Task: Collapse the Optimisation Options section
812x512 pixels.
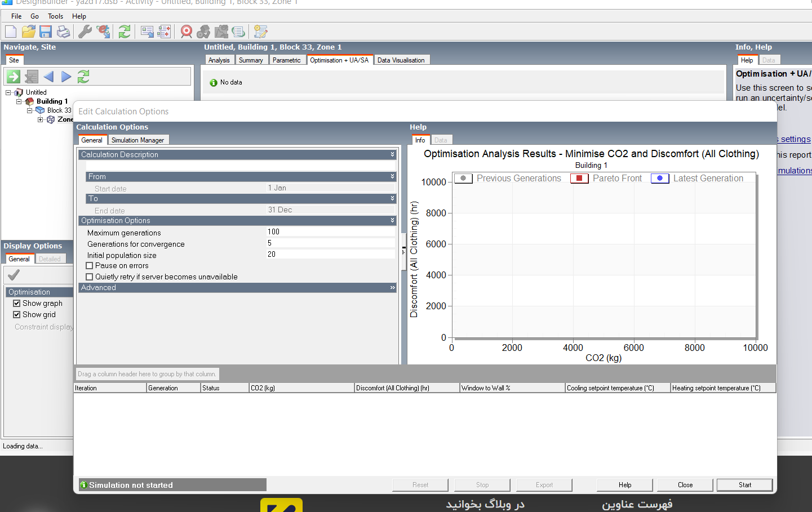Action: 392,221
